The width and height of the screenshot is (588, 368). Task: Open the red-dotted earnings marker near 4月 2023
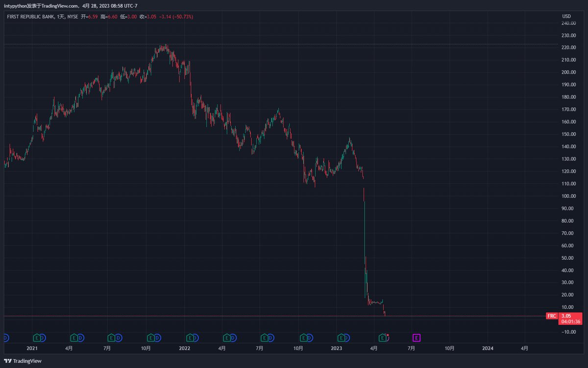pyautogui.click(x=383, y=338)
